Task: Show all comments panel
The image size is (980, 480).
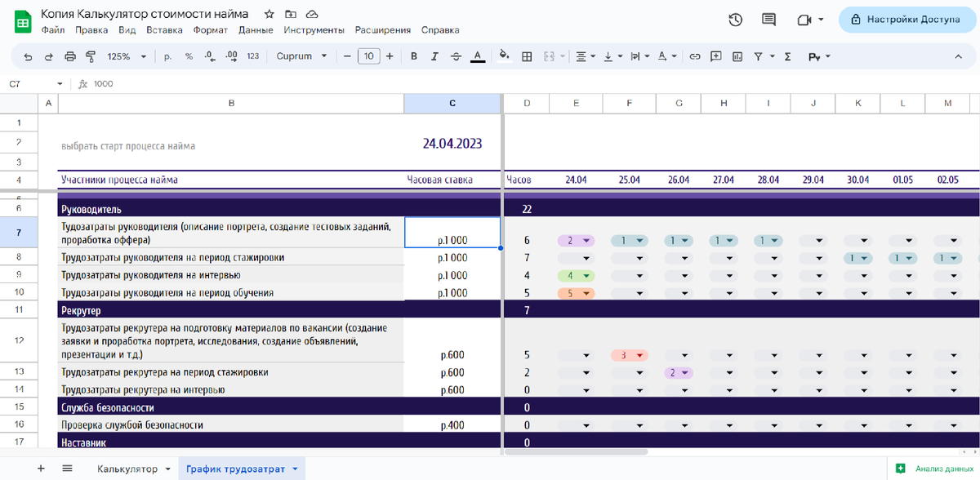Action: pos(768,20)
